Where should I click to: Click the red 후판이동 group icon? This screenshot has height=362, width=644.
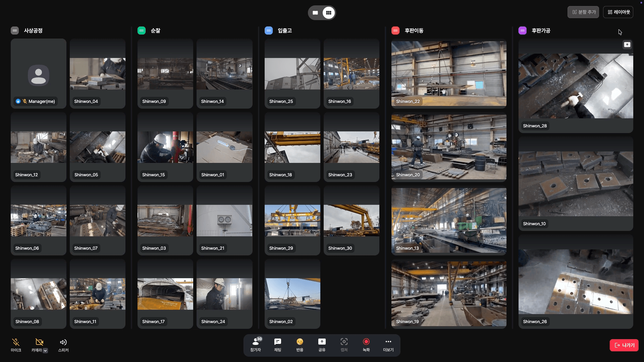395,31
